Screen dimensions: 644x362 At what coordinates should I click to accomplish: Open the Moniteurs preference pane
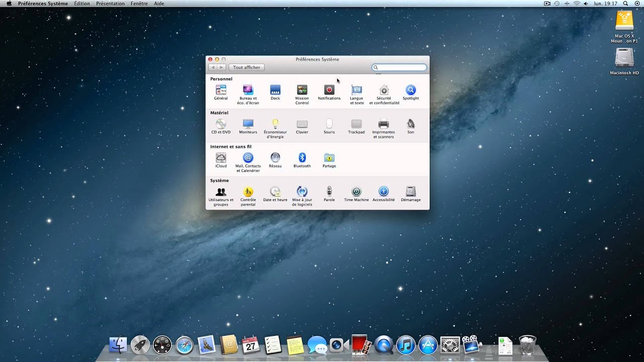pyautogui.click(x=248, y=126)
